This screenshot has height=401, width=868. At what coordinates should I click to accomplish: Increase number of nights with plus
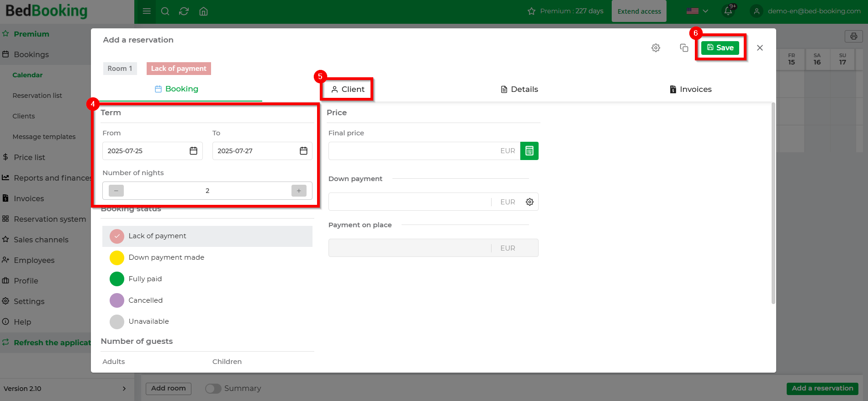point(299,191)
